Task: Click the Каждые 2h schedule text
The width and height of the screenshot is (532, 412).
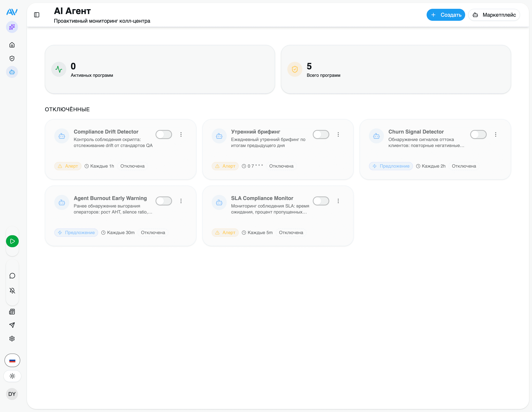Action: pyautogui.click(x=434, y=166)
